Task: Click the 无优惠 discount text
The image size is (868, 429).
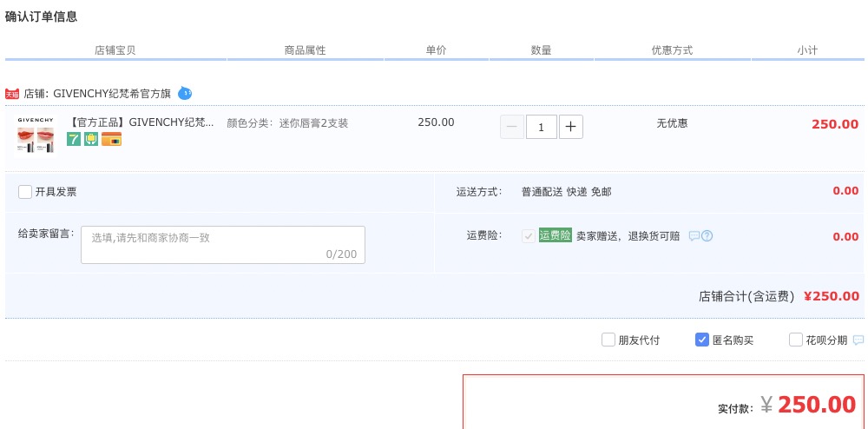Action: click(672, 123)
